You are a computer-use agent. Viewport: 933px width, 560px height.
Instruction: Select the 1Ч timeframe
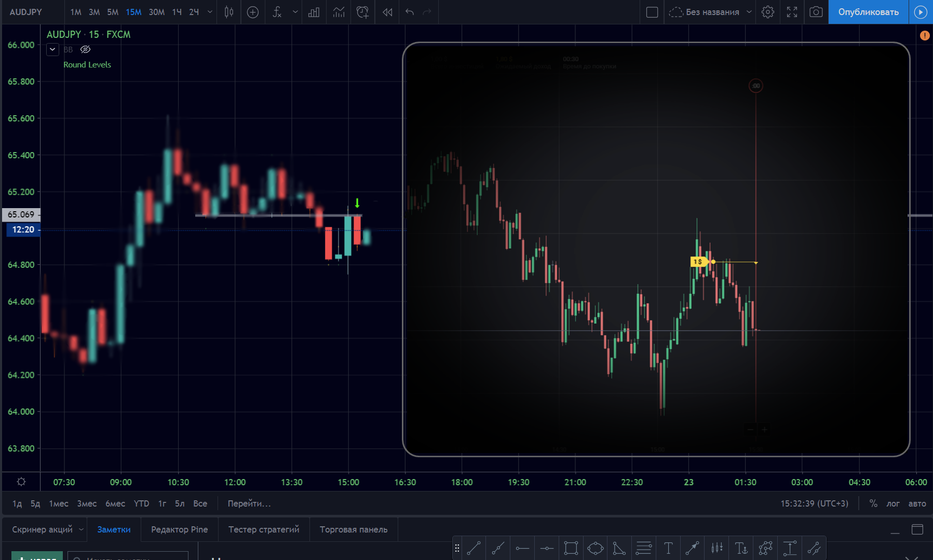[177, 12]
